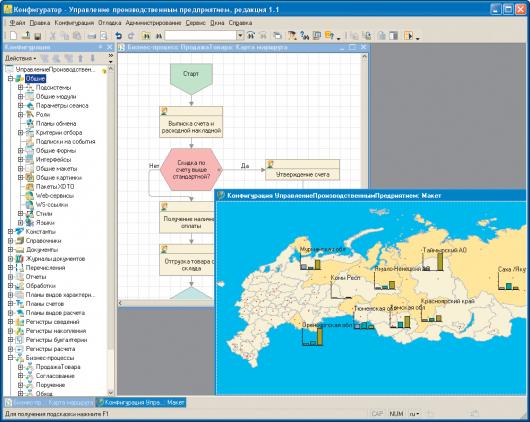Click the ru language indicator in status bar
The width and height of the screenshot is (530, 422).
click(x=414, y=414)
